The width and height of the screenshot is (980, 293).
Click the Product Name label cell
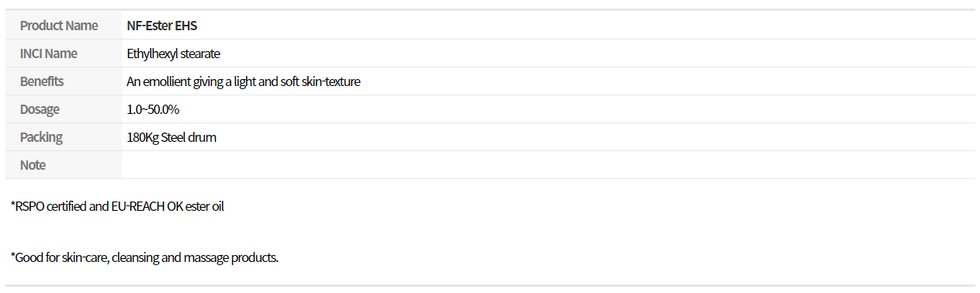64,26
